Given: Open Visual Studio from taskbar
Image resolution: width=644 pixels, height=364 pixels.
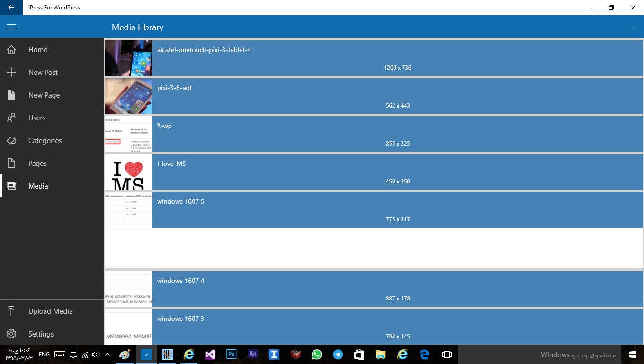Looking at the screenshot, I should (210, 355).
